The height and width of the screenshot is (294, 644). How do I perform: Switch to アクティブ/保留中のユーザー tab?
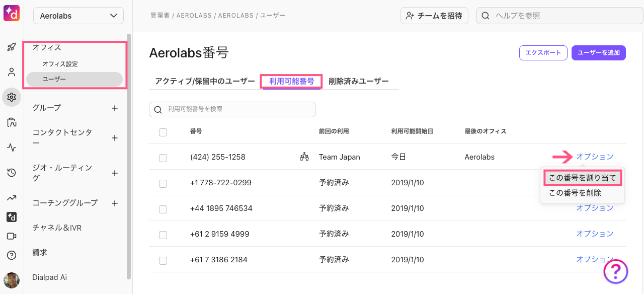tap(205, 81)
